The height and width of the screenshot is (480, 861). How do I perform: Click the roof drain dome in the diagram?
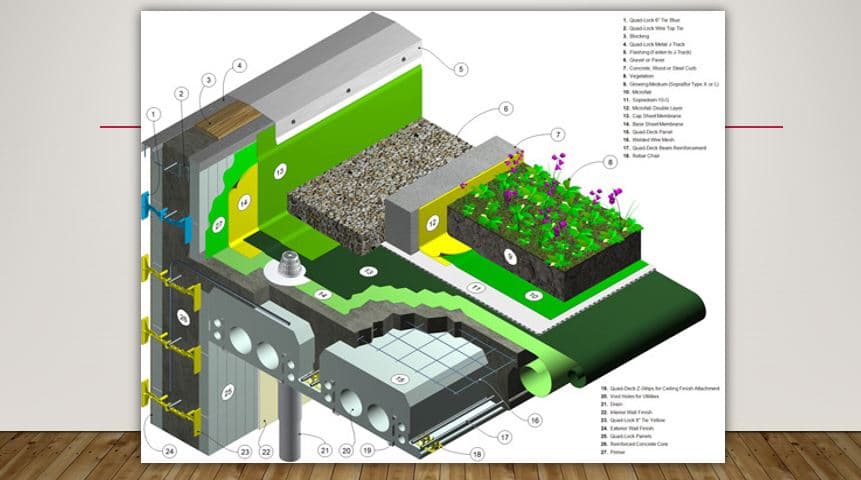[x=288, y=264]
